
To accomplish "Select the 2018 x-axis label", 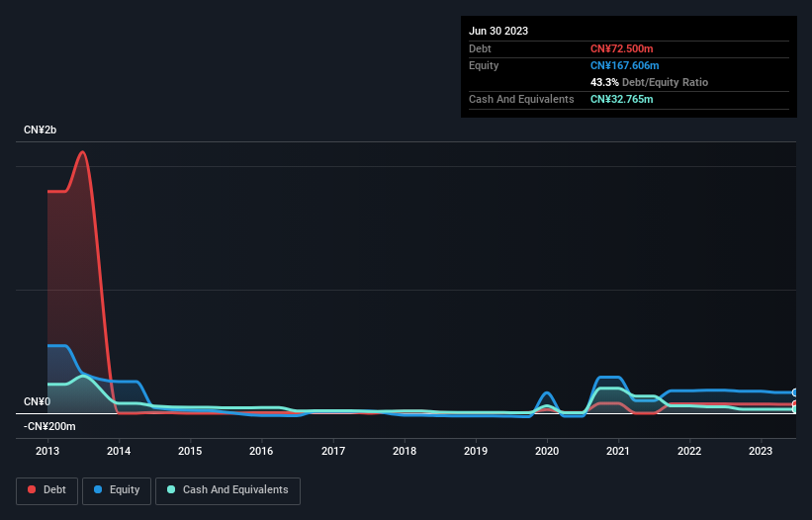I will [405, 451].
